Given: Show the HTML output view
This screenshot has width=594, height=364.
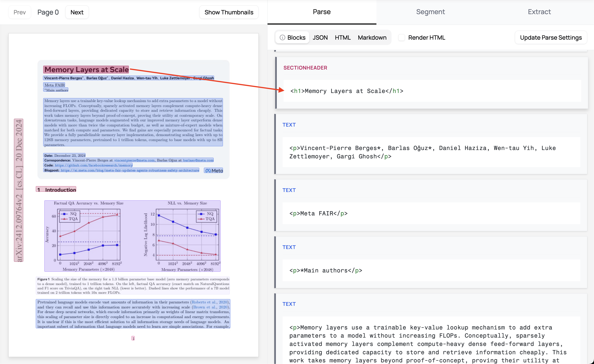Looking at the screenshot, I should (x=343, y=38).
